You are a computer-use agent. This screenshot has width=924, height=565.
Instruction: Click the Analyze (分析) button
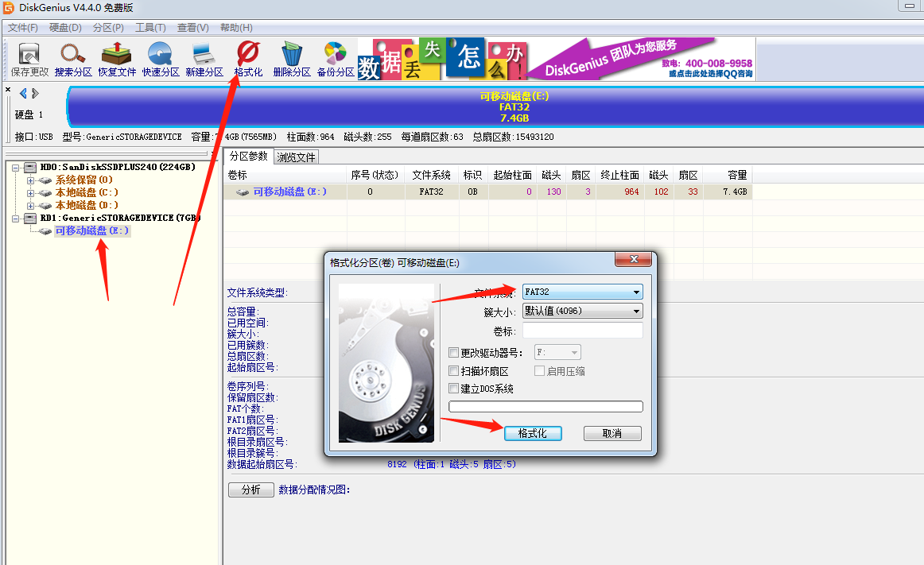click(251, 490)
